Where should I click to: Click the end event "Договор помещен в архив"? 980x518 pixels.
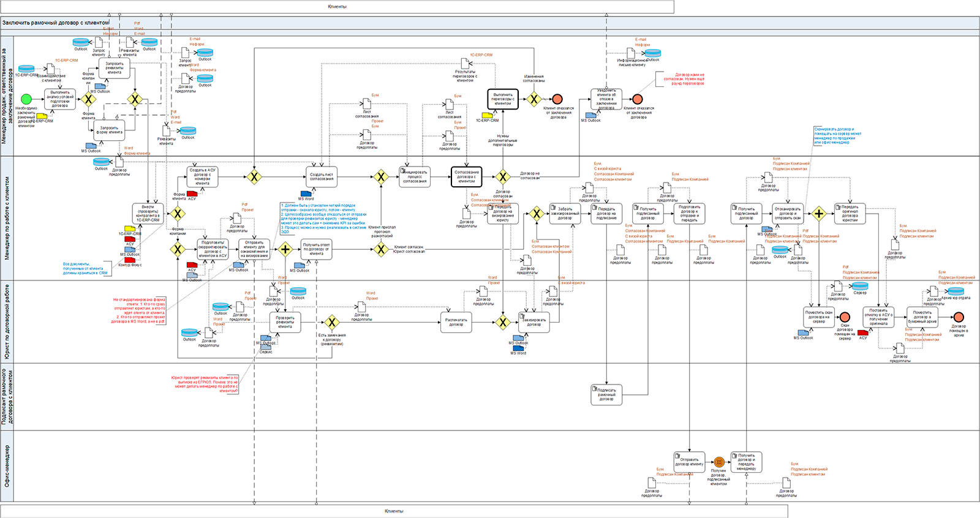click(x=959, y=317)
